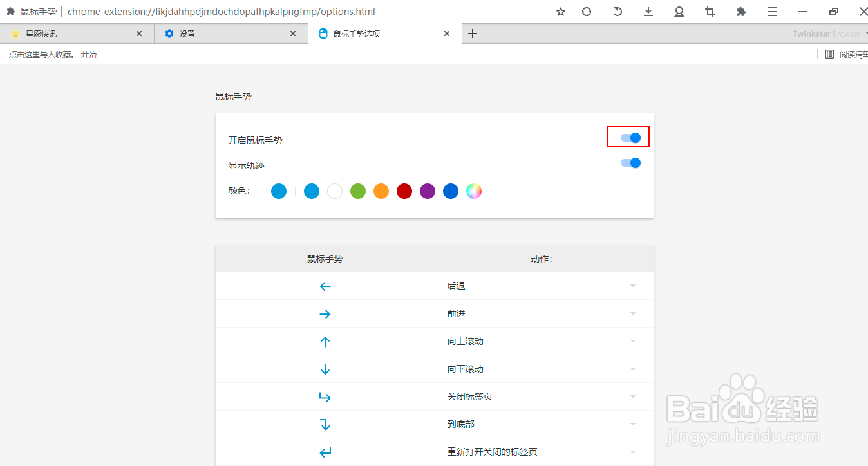Bookmark this page using the star icon
The image size is (868, 466).
click(x=560, y=12)
